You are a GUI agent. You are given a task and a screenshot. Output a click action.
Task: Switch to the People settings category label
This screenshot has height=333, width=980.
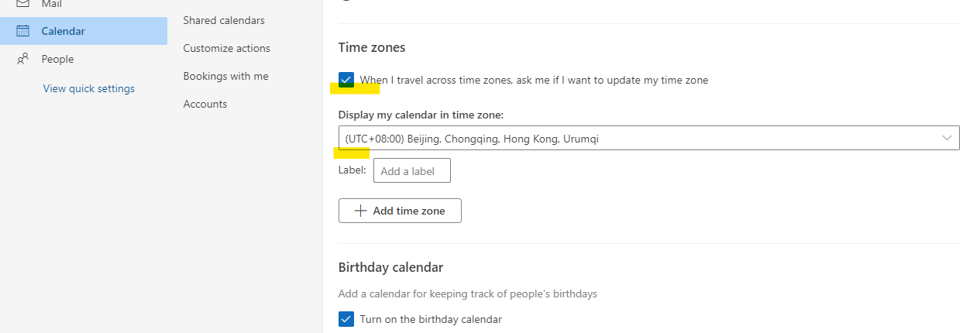tap(57, 59)
